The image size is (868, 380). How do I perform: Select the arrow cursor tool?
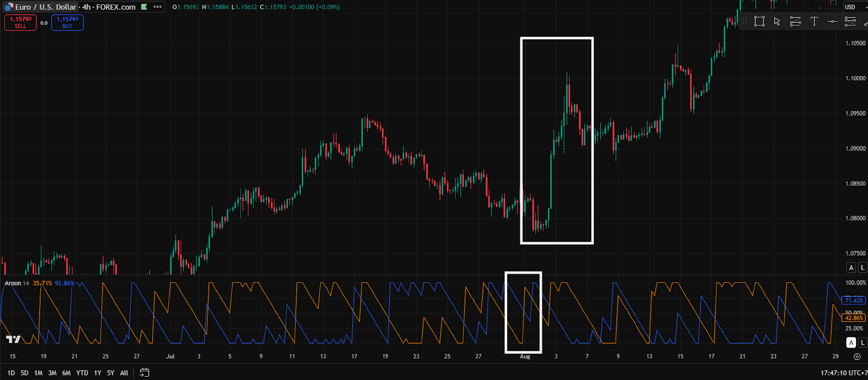777,21
